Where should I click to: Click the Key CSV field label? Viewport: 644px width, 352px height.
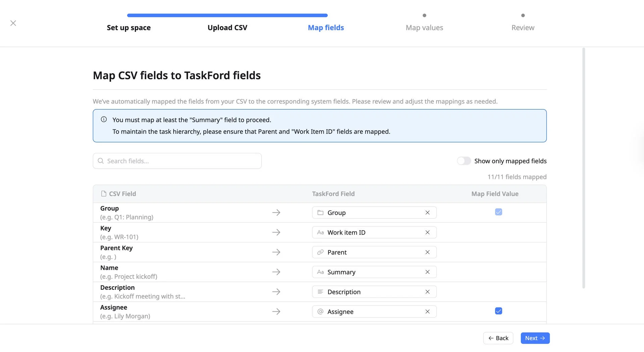pos(106,228)
